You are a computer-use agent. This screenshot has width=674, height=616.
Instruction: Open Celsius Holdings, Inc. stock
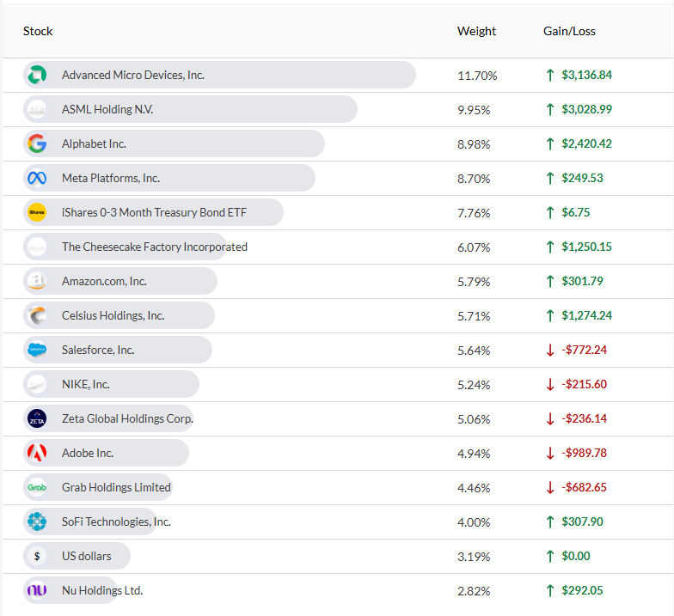click(113, 316)
